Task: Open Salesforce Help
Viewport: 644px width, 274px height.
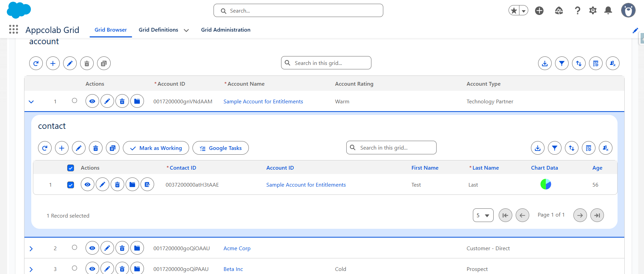Action: (577, 11)
